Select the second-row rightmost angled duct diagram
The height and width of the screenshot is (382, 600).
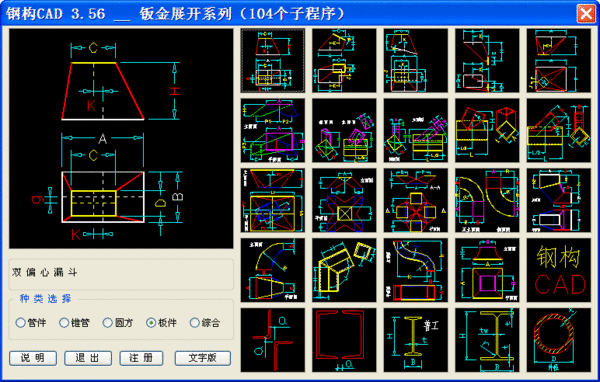pos(559,131)
